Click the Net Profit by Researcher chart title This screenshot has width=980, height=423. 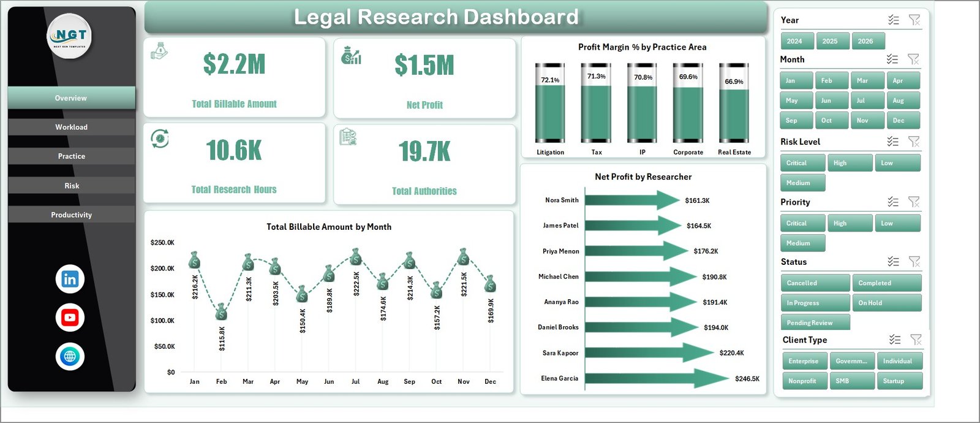point(643,177)
